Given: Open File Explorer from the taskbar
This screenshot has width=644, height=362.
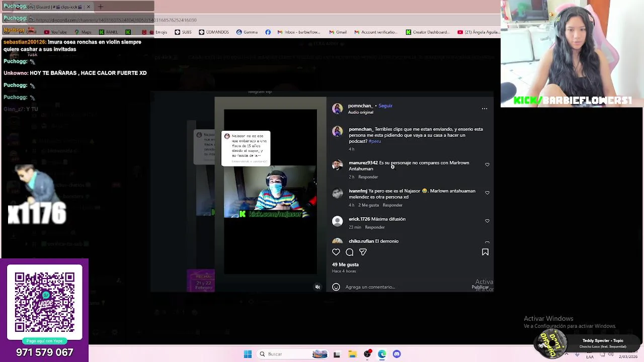Looking at the screenshot, I should pyautogui.click(x=352, y=354).
